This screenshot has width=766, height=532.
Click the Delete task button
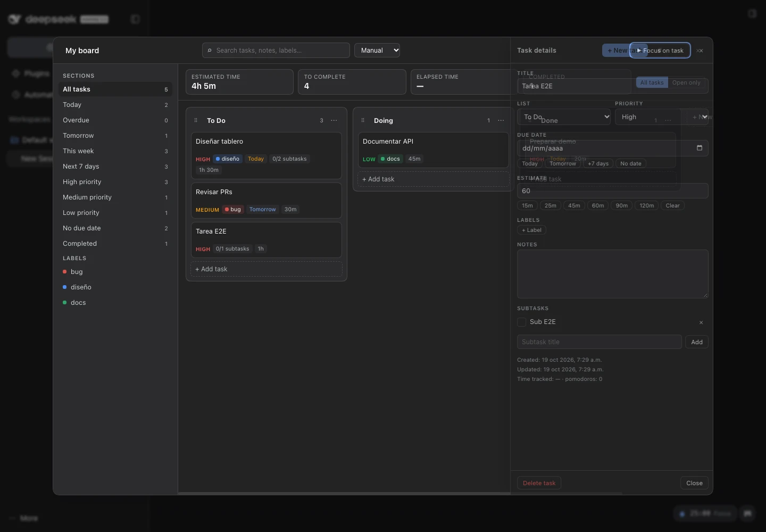point(539,483)
